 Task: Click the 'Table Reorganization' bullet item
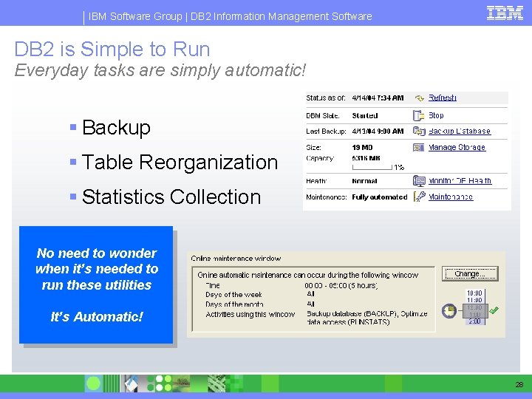point(180,162)
